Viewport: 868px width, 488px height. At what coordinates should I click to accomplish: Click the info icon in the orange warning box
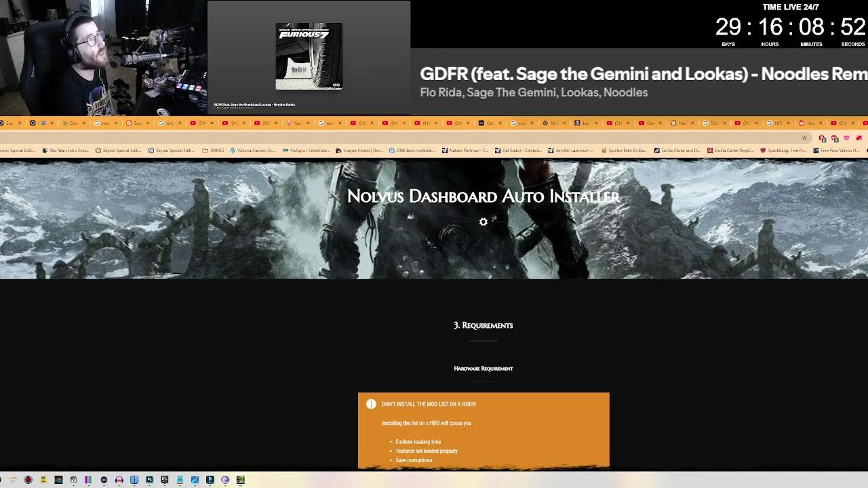371,404
